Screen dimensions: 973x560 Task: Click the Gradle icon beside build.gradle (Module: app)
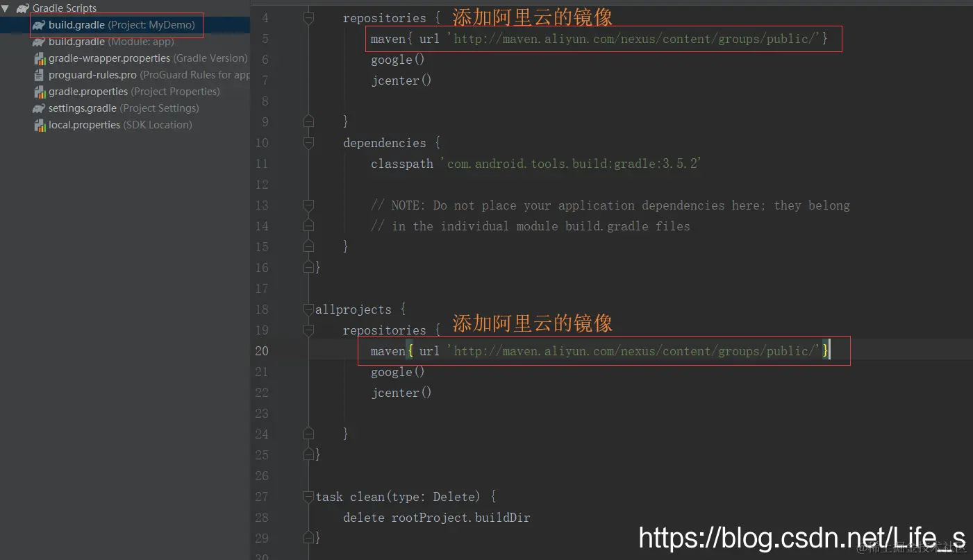39,42
